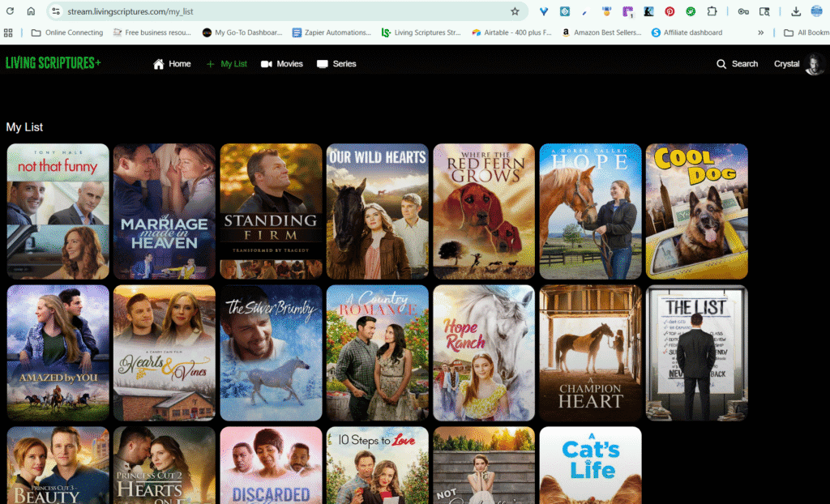Image resolution: width=830 pixels, height=504 pixels.
Task: Open Princess Cut 3 Beauty poster
Action: (x=58, y=465)
